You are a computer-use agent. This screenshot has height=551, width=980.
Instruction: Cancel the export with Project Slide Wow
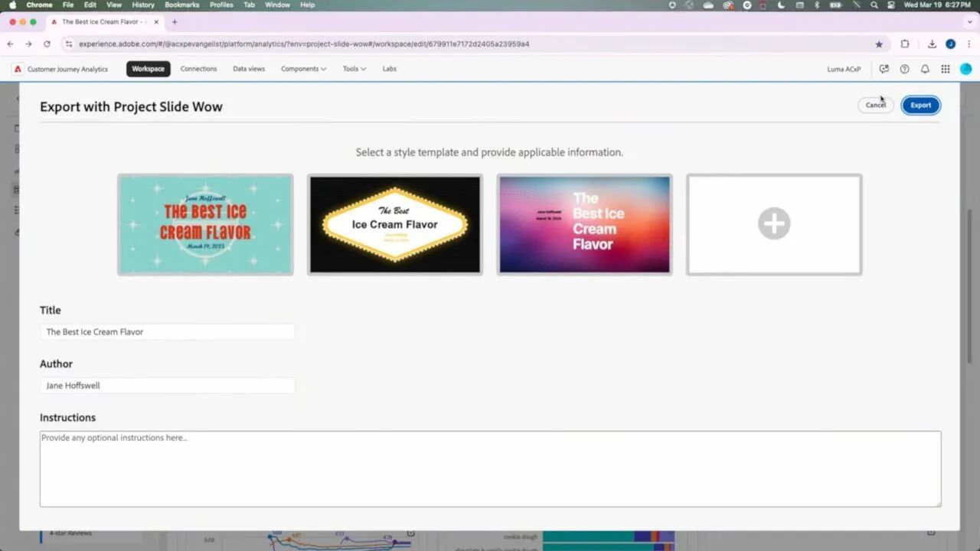tap(875, 105)
